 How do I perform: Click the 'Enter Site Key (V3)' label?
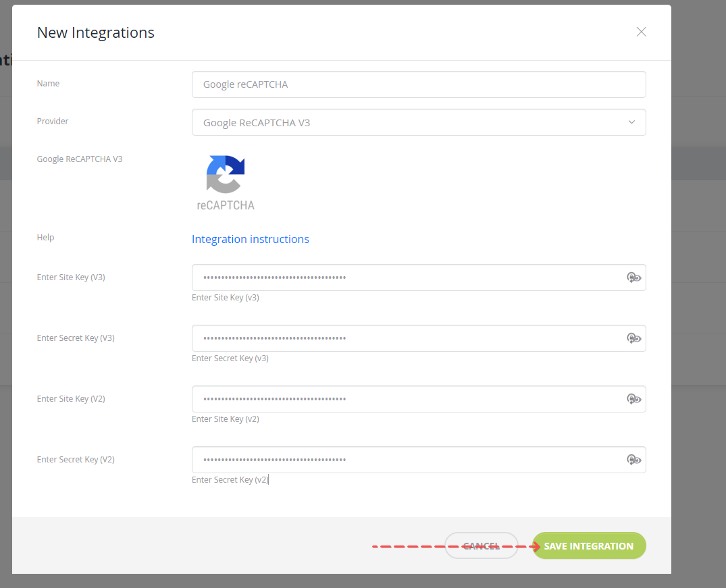71,277
